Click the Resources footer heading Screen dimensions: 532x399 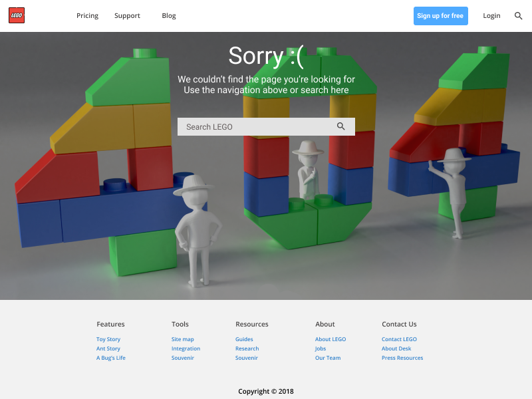252,324
